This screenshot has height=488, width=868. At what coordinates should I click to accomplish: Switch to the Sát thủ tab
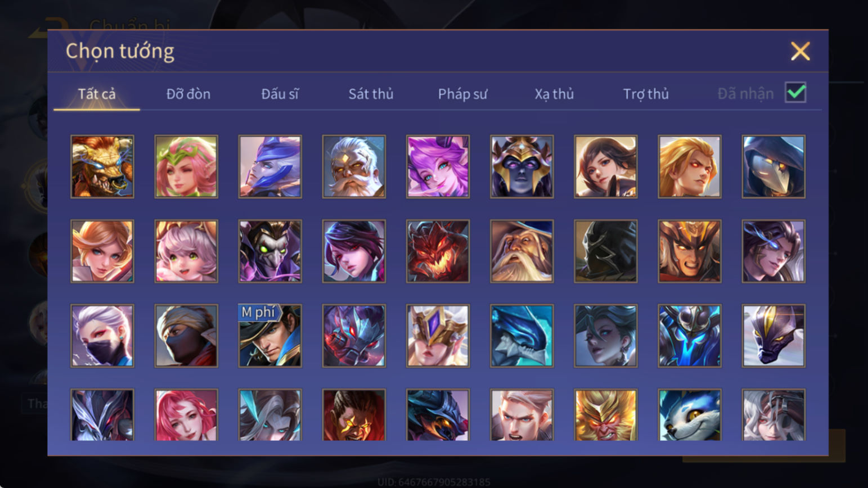click(x=371, y=94)
